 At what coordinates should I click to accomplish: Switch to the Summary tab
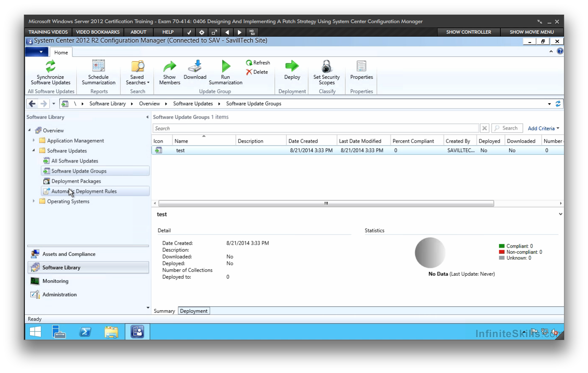[164, 311]
